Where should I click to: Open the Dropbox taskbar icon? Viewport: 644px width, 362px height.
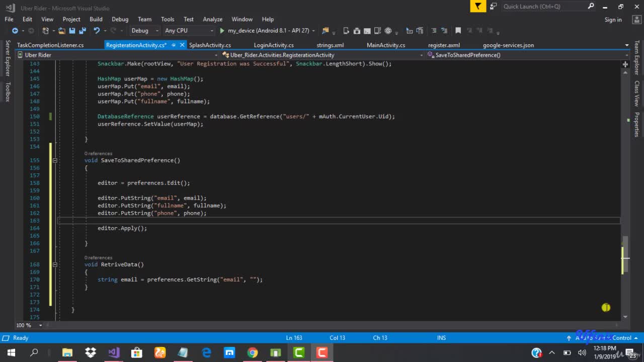point(91,352)
